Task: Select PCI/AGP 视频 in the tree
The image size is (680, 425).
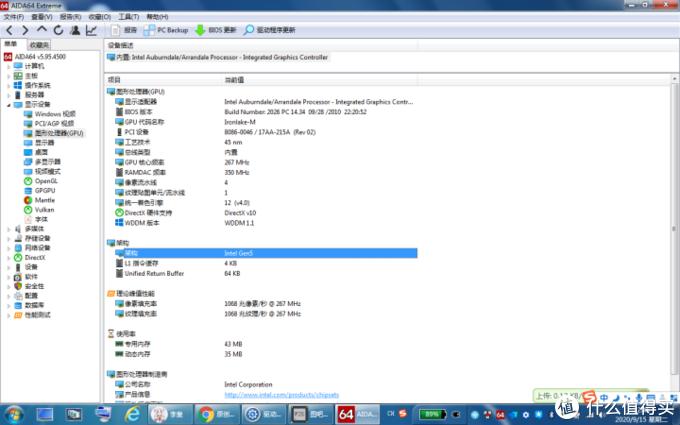Action: click(49, 124)
